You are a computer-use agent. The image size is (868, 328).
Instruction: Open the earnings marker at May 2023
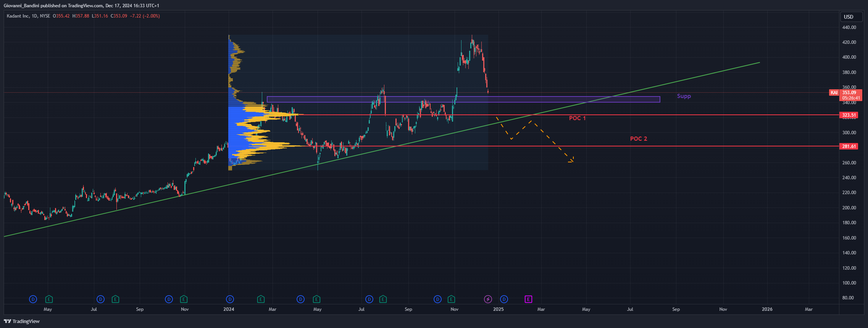pos(49,299)
